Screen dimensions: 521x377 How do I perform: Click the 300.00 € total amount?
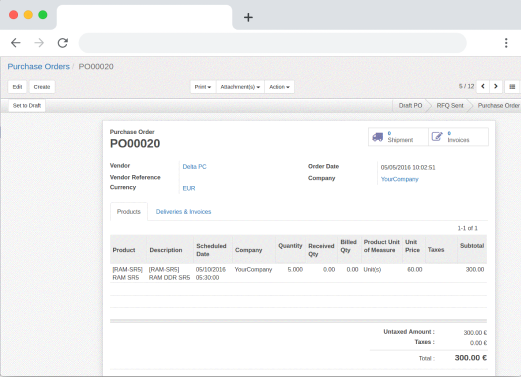point(471,358)
